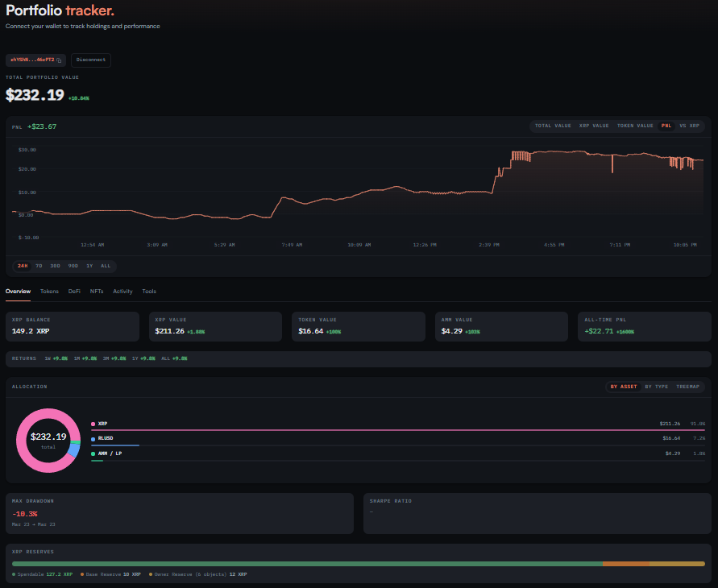This screenshot has height=588, width=718.
Task: Select the 7D time range
Action: point(39,266)
